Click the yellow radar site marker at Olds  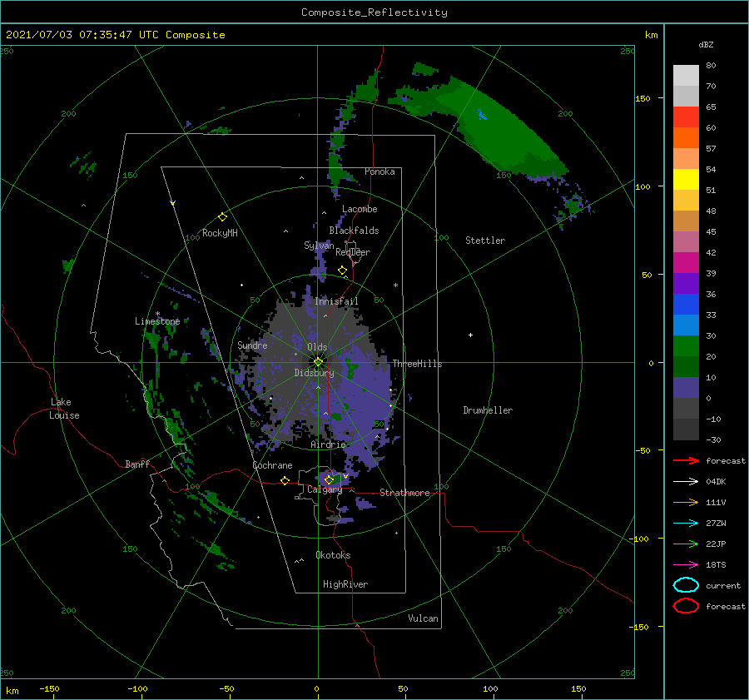click(318, 362)
